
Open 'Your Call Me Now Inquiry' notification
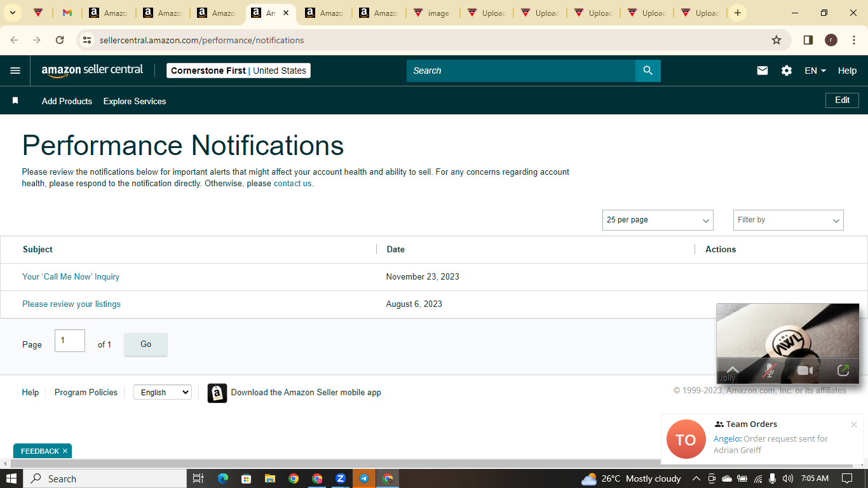(x=71, y=276)
